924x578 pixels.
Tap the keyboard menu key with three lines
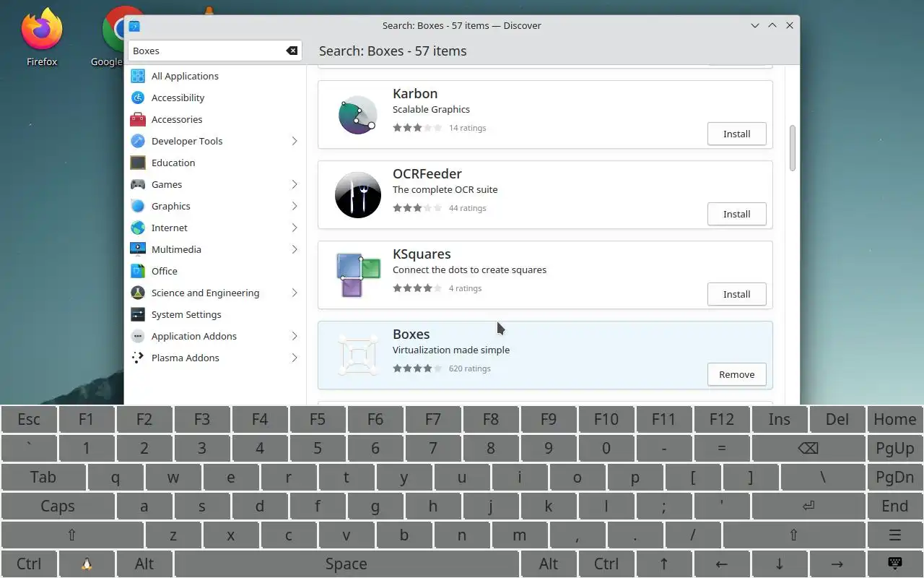coord(895,535)
